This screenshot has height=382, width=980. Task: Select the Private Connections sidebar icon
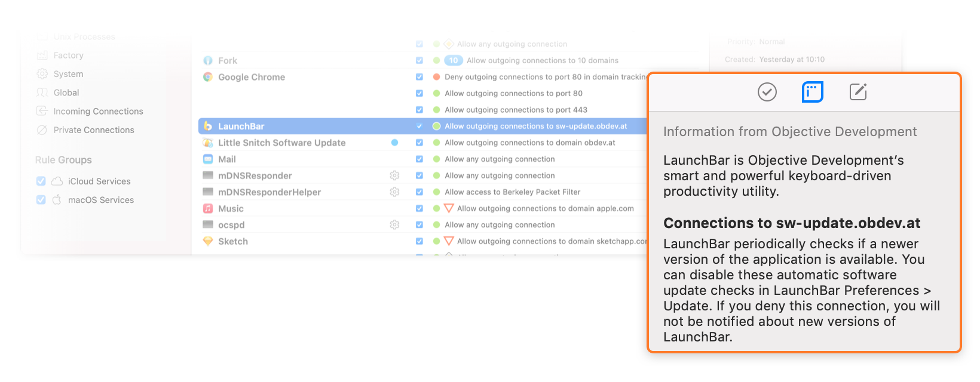[x=42, y=130]
